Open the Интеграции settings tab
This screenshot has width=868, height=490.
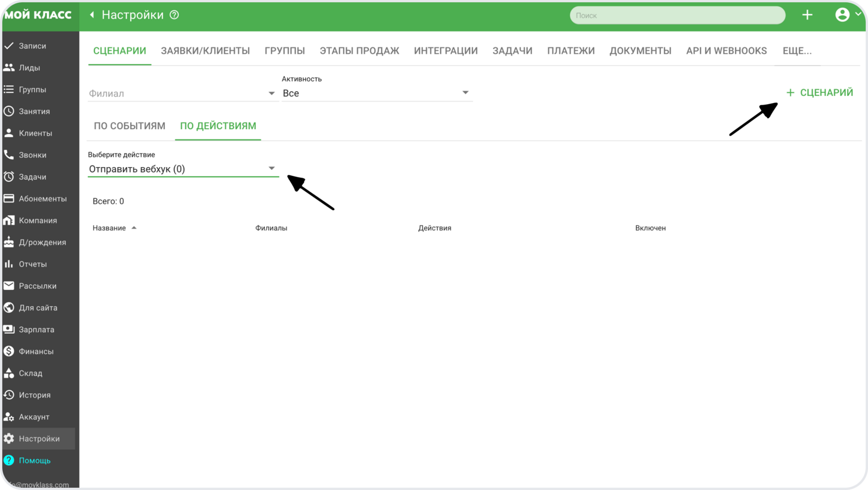point(445,50)
